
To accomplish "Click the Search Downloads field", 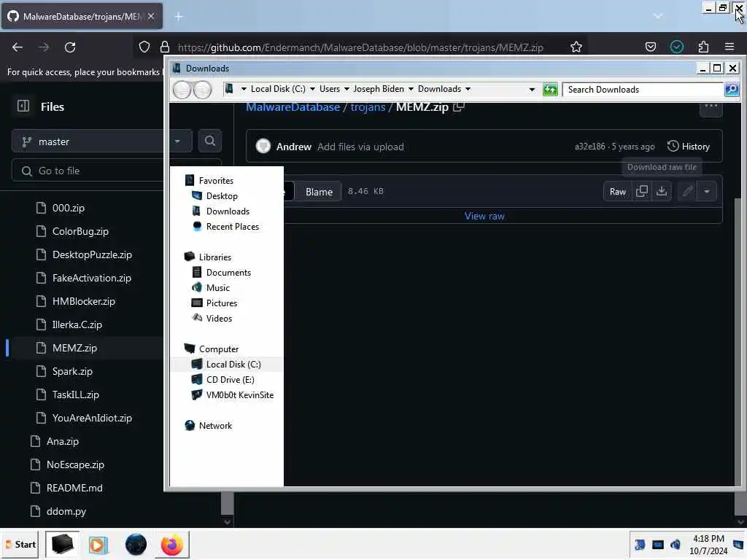I will tap(643, 89).
